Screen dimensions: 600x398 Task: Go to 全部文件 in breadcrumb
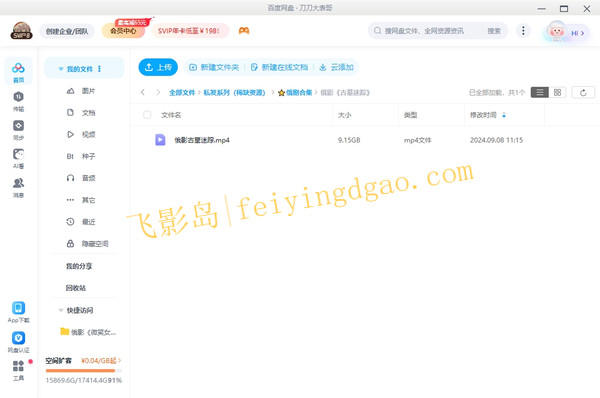coord(182,92)
